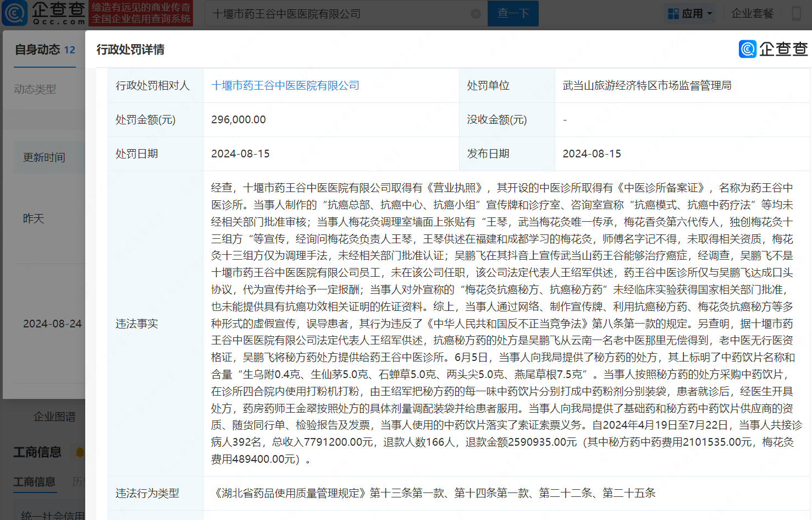
Task: Select the 昨天 date entry
Action: tap(34, 218)
